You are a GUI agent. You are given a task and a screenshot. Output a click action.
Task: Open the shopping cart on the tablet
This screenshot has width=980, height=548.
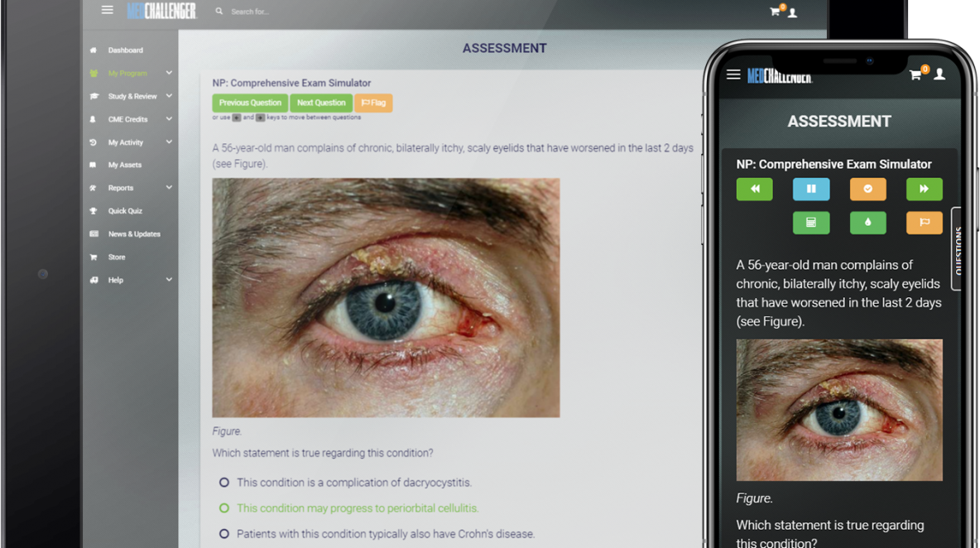coord(776,11)
